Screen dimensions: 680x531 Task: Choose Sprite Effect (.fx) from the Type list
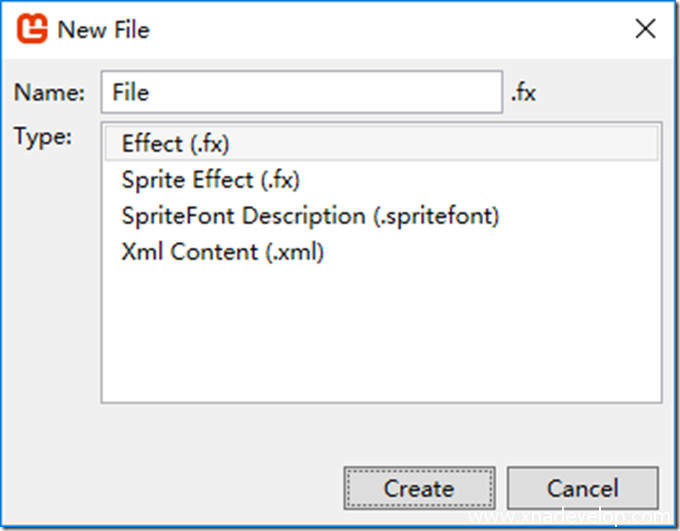point(210,180)
